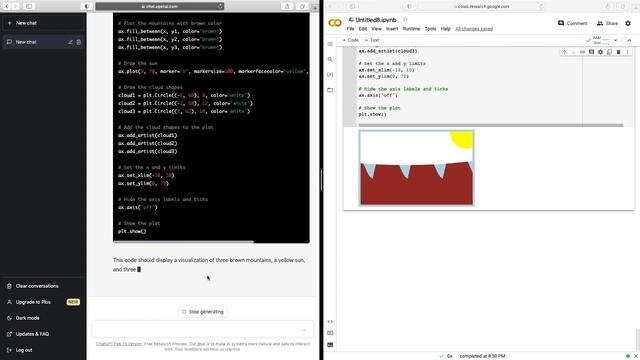Toggle sidebar in the left Safari window
640x360 pixels.
[x=29, y=6]
